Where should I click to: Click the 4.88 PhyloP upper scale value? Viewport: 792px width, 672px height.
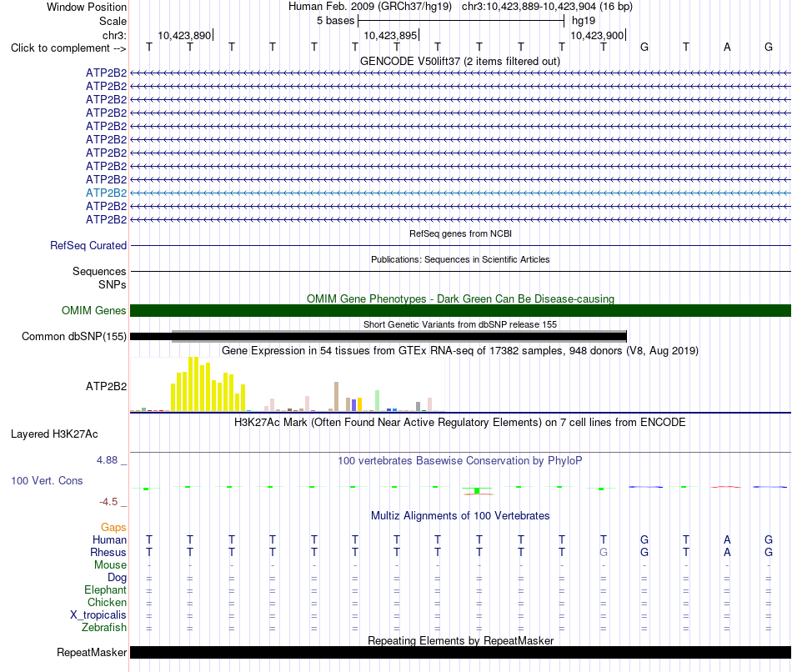pyautogui.click(x=107, y=460)
